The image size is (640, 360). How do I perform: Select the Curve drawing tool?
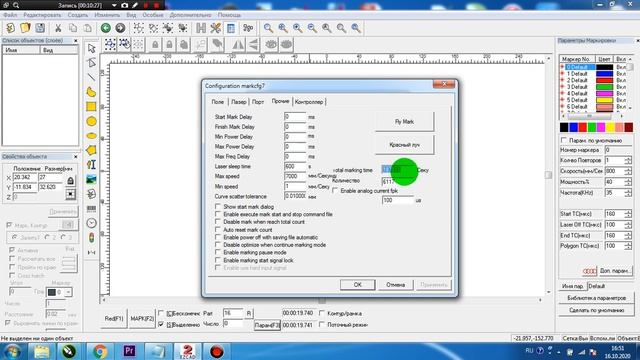pos(91,92)
